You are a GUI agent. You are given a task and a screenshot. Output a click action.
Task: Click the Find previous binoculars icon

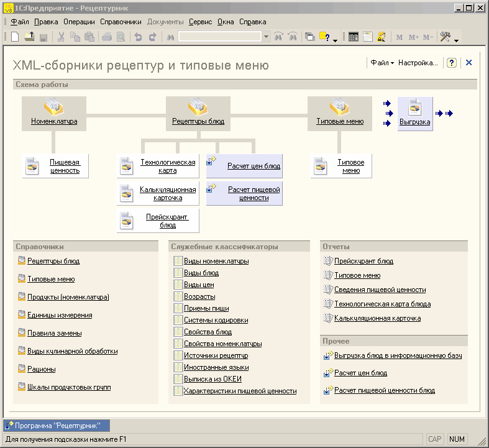tap(293, 37)
